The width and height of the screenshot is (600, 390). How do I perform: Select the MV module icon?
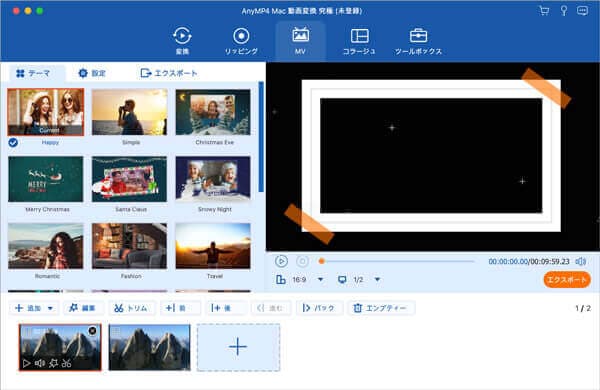click(300, 41)
